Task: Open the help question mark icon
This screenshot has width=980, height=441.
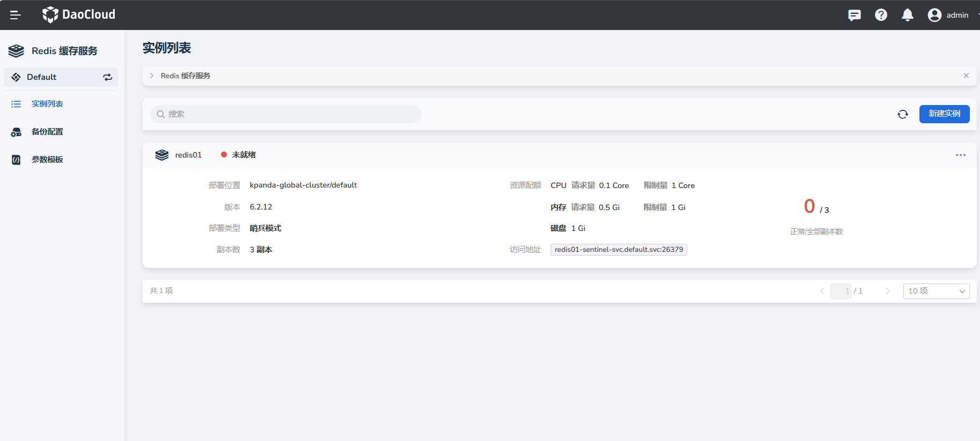Action: click(x=881, y=15)
